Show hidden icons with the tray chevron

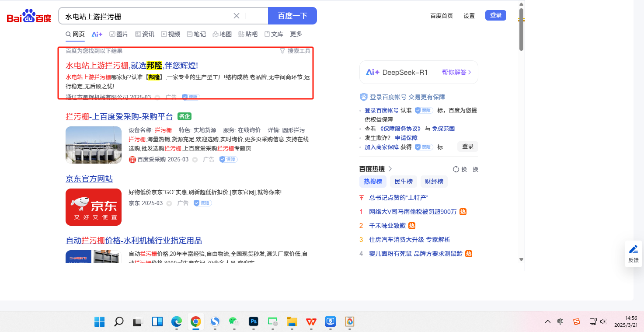click(x=547, y=322)
